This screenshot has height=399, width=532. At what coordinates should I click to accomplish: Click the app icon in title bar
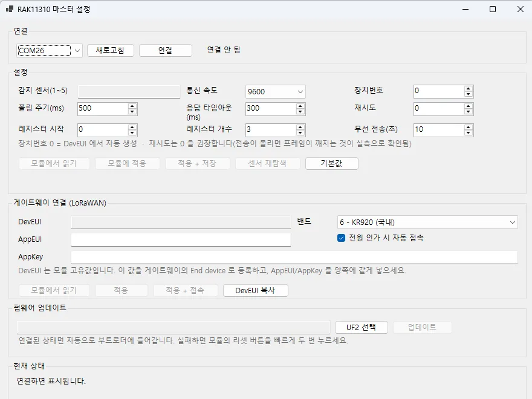[x=10, y=9]
